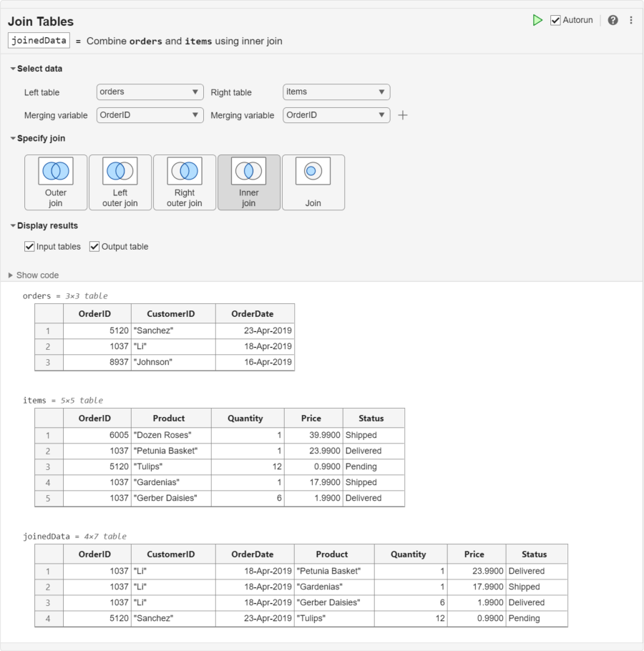Open the Left table orders dropdown
Screen dimensions: 644x651
(x=150, y=92)
